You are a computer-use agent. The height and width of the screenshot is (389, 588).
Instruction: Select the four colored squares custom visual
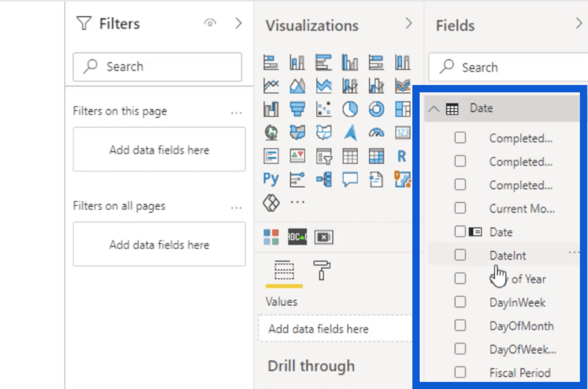271,237
